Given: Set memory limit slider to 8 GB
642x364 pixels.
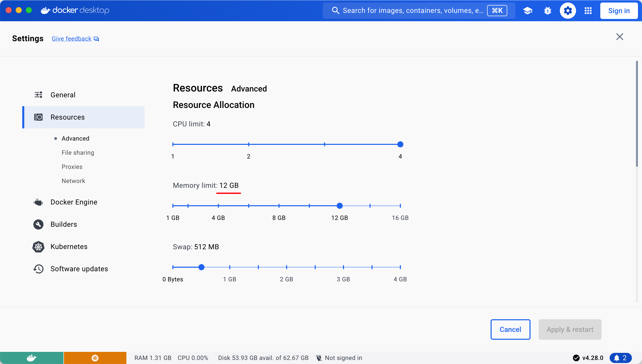Looking at the screenshot, I should pos(279,206).
